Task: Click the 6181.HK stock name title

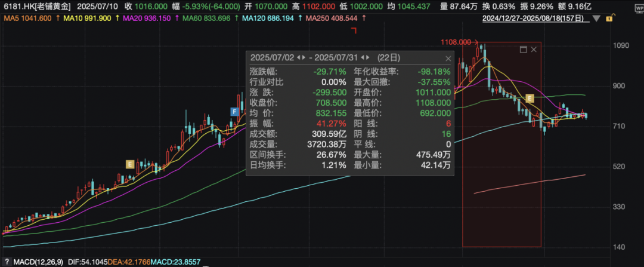Action: pyautogui.click(x=37, y=7)
